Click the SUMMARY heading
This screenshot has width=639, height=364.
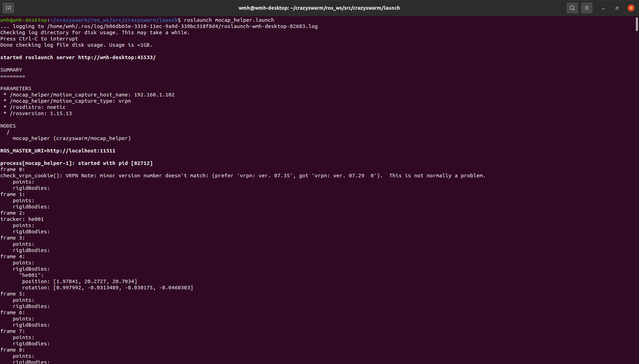tap(11, 70)
